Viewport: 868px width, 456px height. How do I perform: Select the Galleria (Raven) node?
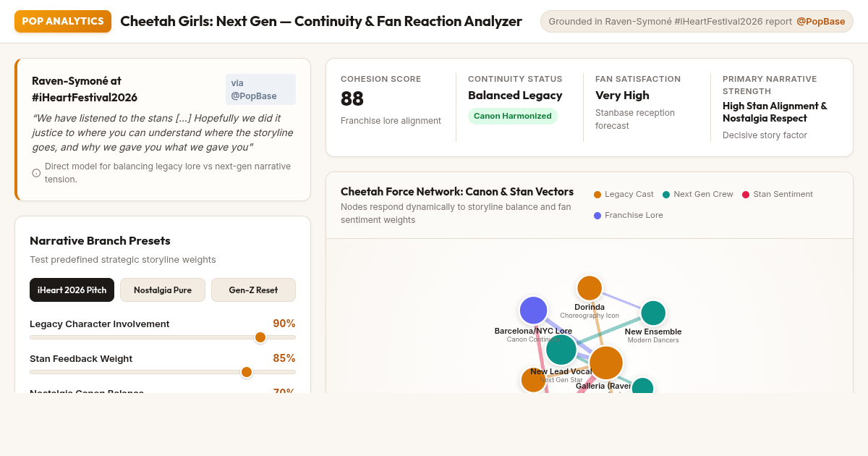(x=606, y=363)
